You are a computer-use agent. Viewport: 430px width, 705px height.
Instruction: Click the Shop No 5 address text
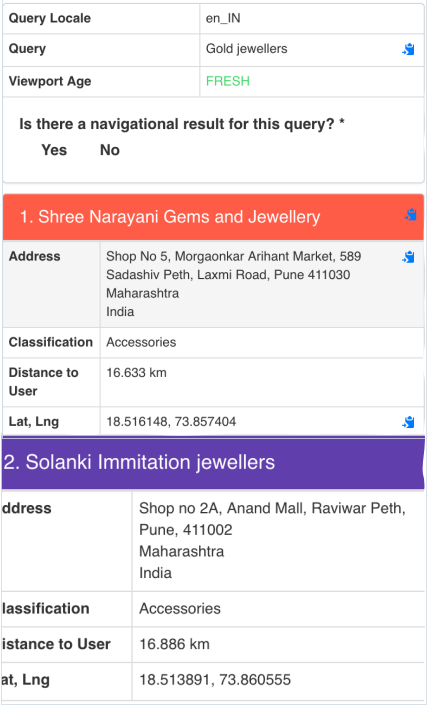coord(233,284)
